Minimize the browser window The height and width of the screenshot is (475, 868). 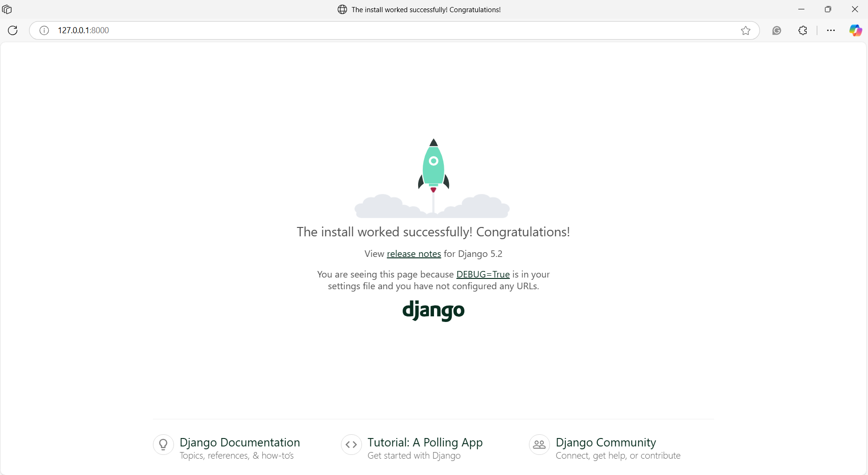pyautogui.click(x=802, y=9)
